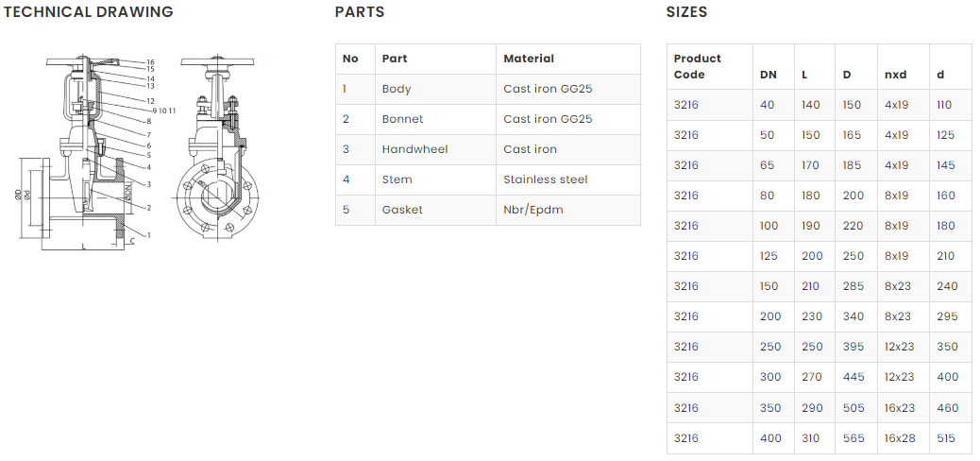Click the 16x28 nxd value
Viewport: 980px width, 461px height.
click(x=899, y=438)
